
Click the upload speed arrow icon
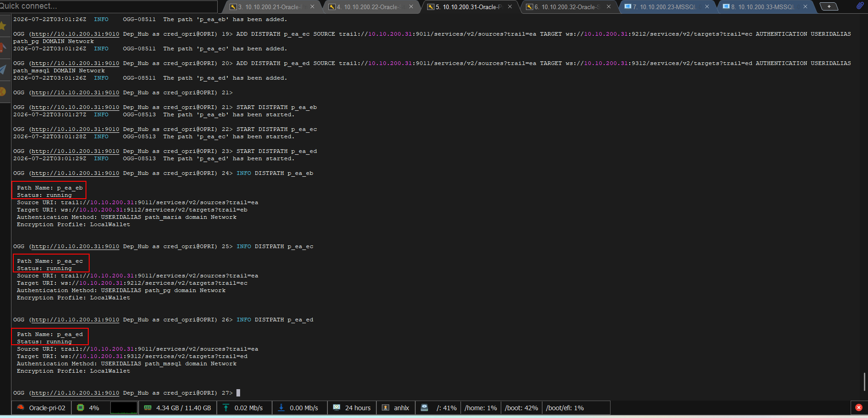pyautogui.click(x=226, y=407)
